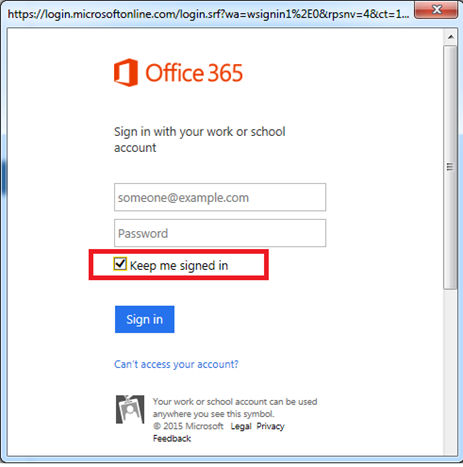
Task: Click the login.microsoftonline.com URL title text
Action: 208,14
